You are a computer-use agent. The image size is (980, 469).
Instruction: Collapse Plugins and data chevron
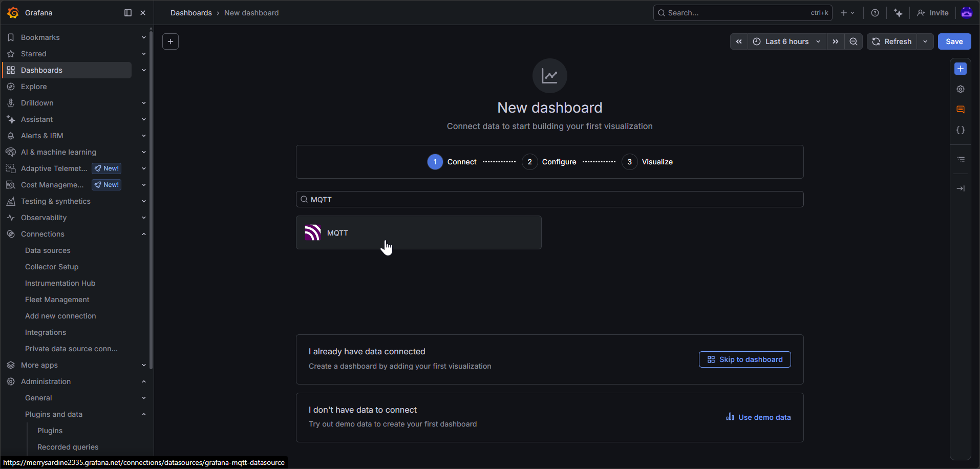click(x=144, y=414)
